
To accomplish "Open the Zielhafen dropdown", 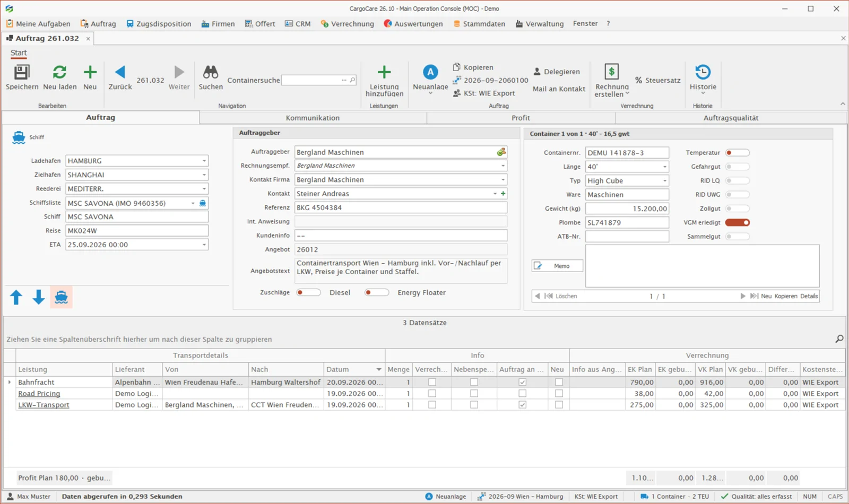I will (204, 175).
